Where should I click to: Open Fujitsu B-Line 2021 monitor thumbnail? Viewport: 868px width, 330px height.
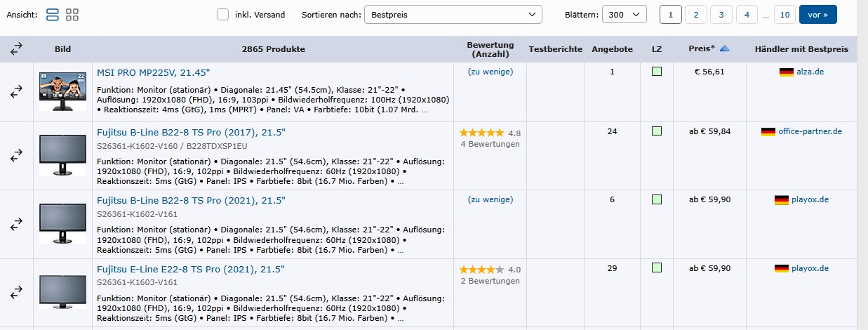click(x=62, y=223)
